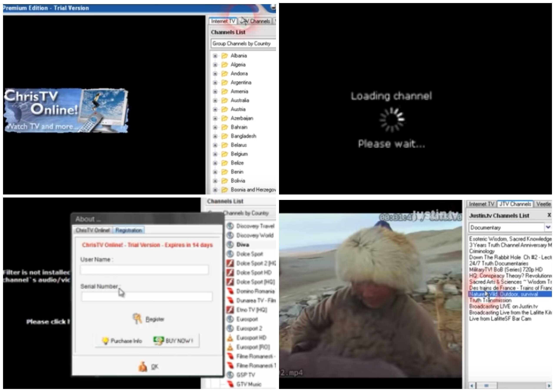Select "Nature, Wild, Outdoor, survival" channel
Screen dimensions: 555x392
tap(510, 294)
